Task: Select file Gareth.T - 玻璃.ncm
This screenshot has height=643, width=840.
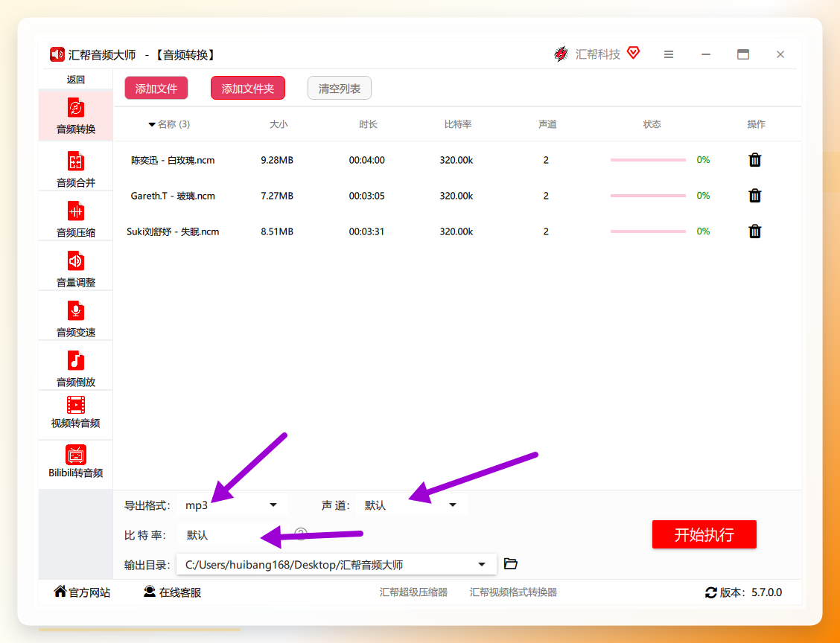Action: (173, 196)
